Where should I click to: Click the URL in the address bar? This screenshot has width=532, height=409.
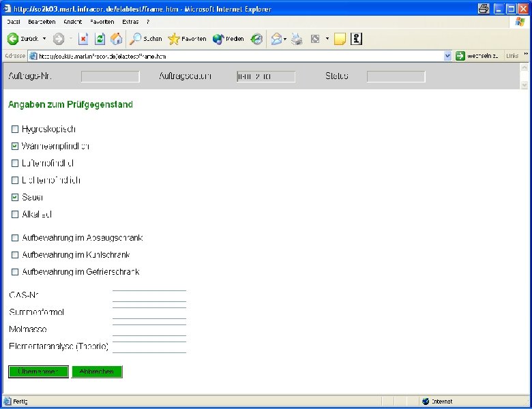(102, 57)
